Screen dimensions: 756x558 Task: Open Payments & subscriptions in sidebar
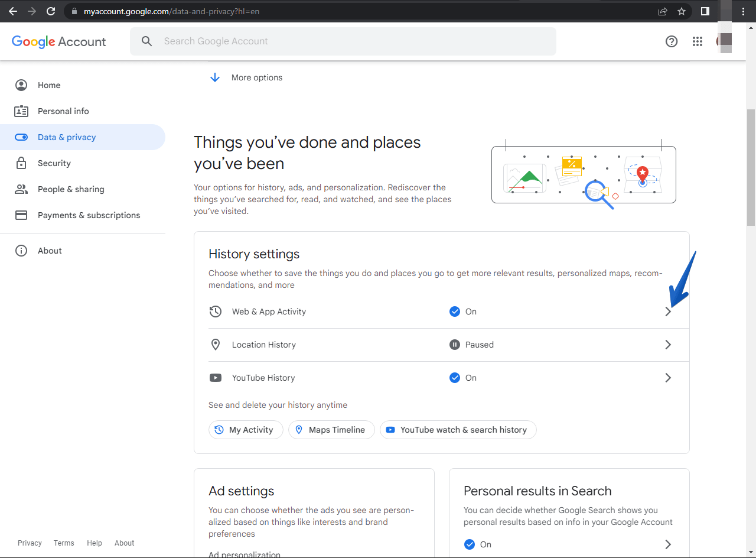point(89,215)
